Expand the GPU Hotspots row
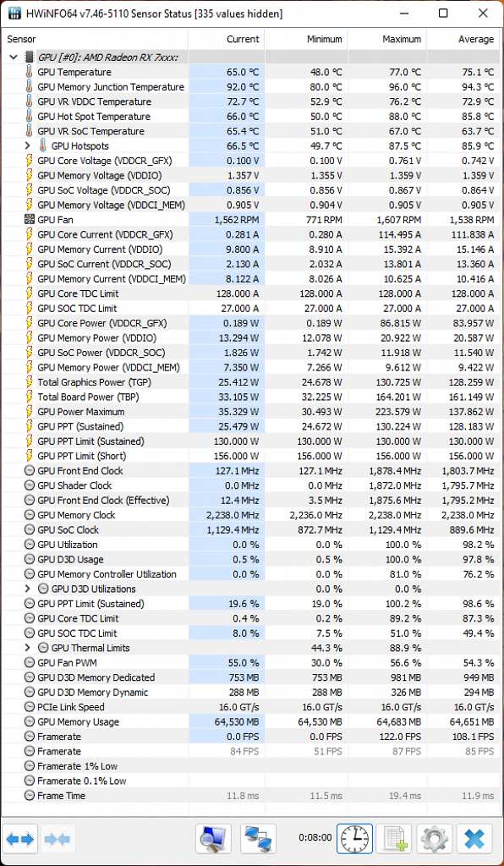Screen dimensions: 504x866 (x=28, y=145)
